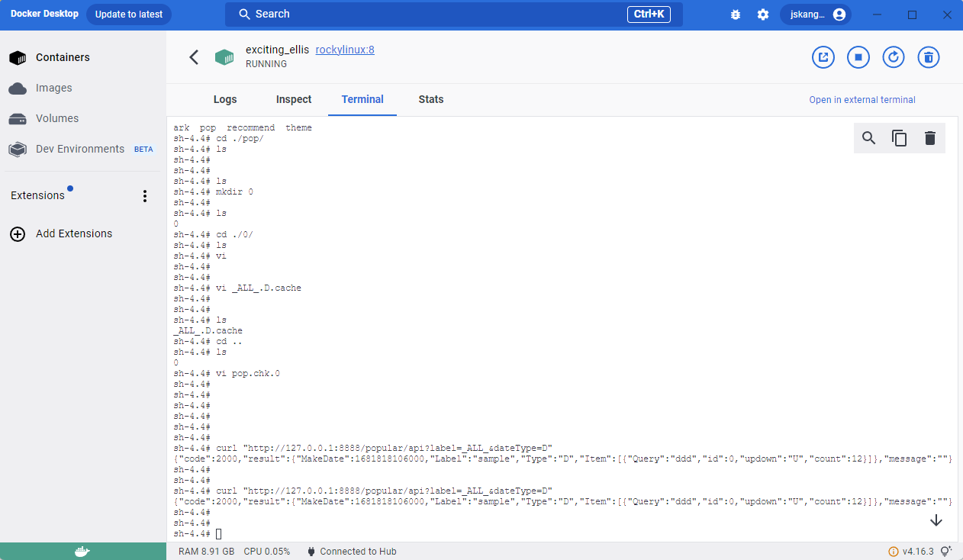Open the Extensions section
Viewport: 963px width, 560px height.
click(x=37, y=195)
